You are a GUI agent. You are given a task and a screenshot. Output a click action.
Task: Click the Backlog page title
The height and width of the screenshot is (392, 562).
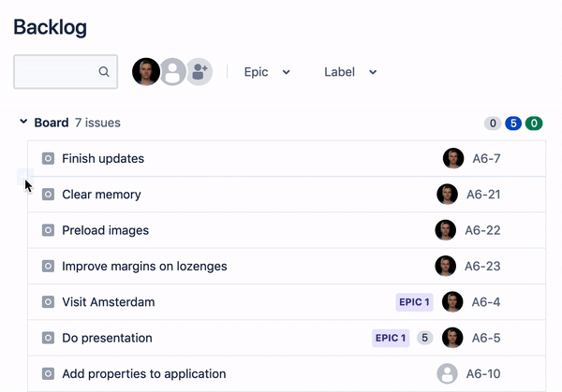(x=51, y=27)
